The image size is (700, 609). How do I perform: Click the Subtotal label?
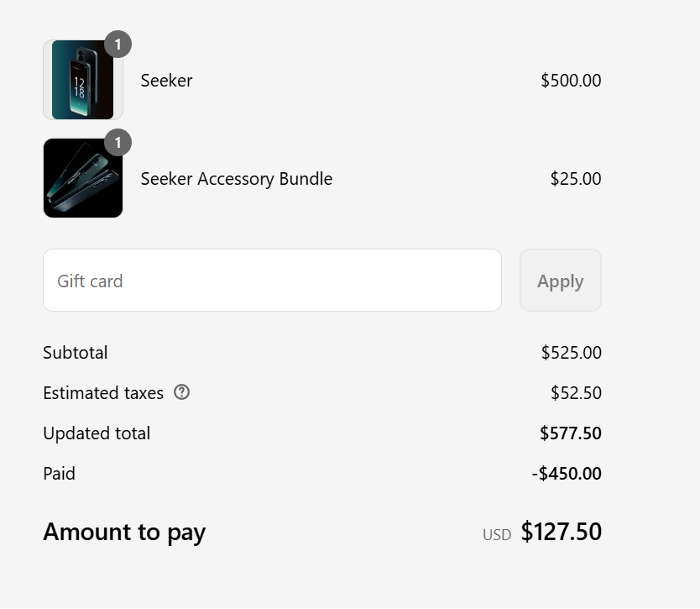(76, 353)
